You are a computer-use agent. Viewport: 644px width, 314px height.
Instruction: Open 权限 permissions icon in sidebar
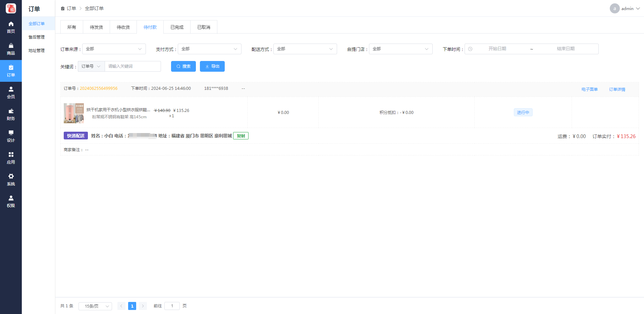click(x=11, y=198)
